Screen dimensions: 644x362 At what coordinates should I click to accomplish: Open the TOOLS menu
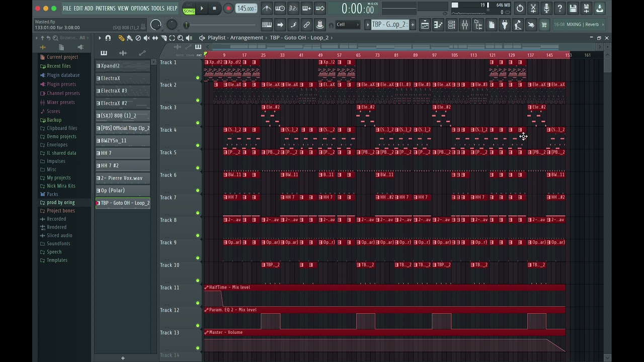[158, 9]
